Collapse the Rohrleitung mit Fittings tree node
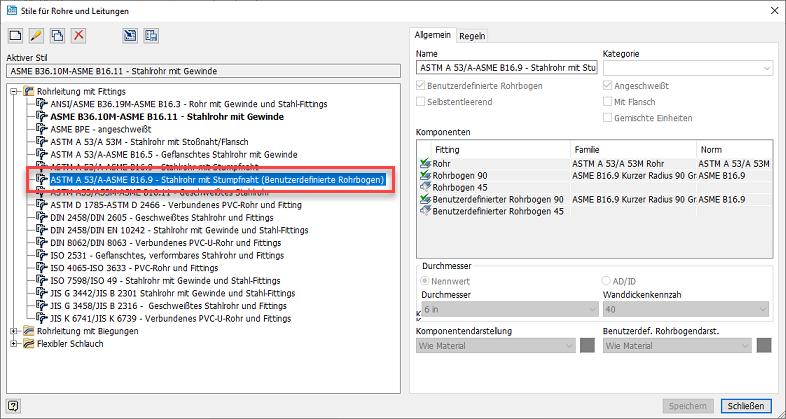This screenshot has width=786, height=419. (14, 92)
